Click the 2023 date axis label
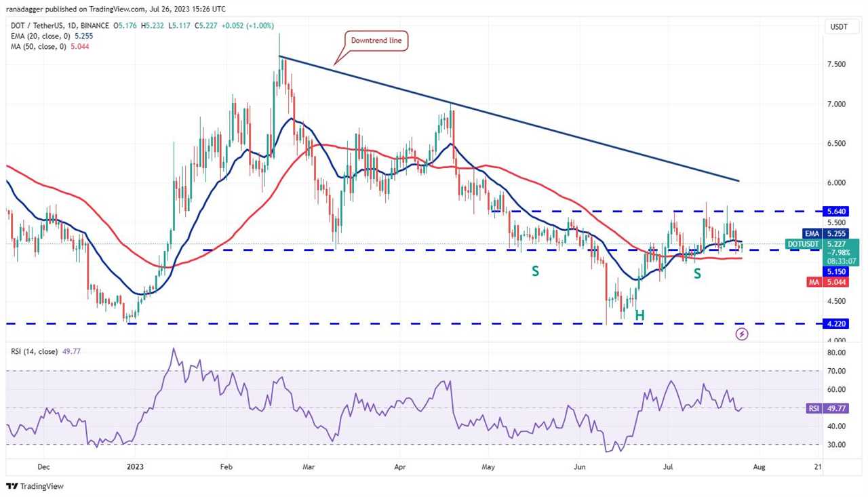Viewport: 868px width, 497px height. tap(135, 467)
